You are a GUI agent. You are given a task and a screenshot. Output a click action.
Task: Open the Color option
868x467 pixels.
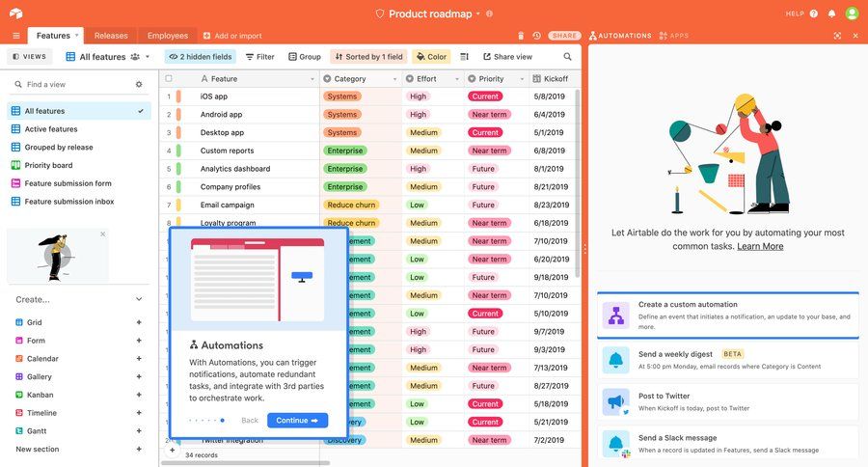431,57
